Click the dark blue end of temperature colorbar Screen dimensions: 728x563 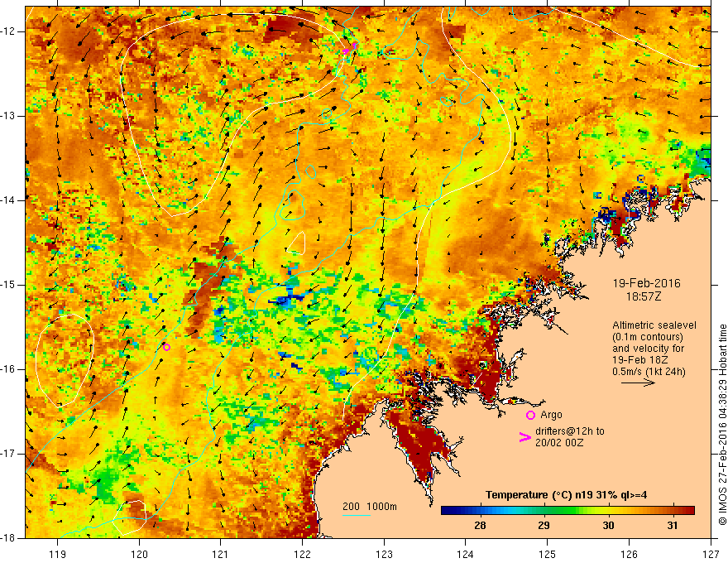coord(446,511)
